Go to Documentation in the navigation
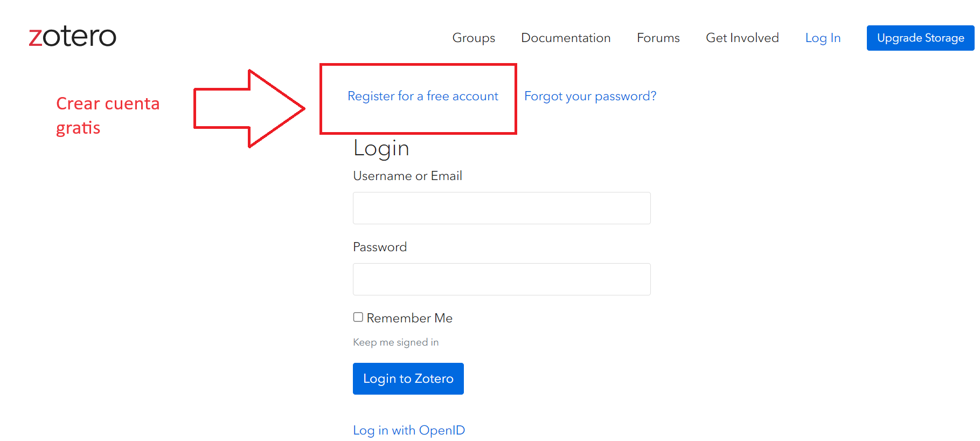 (x=566, y=38)
